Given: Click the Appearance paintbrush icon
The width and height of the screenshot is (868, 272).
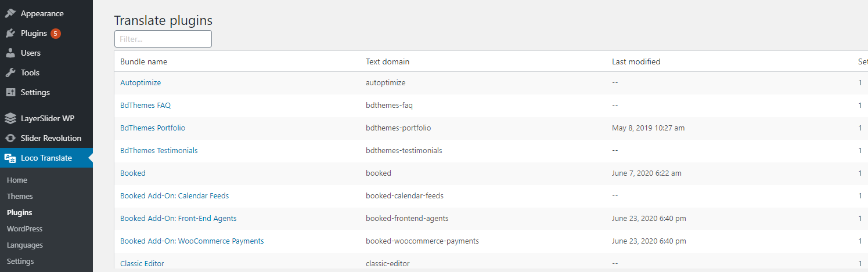Looking at the screenshot, I should (x=10, y=13).
